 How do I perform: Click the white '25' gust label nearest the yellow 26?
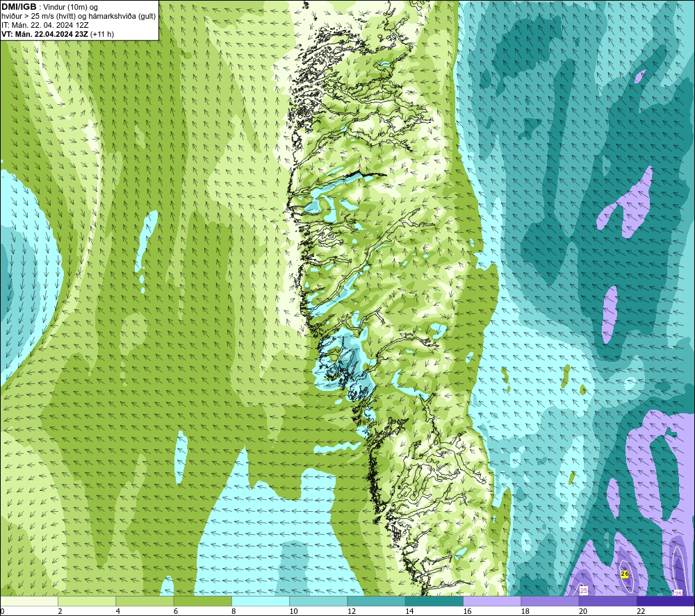(584, 590)
